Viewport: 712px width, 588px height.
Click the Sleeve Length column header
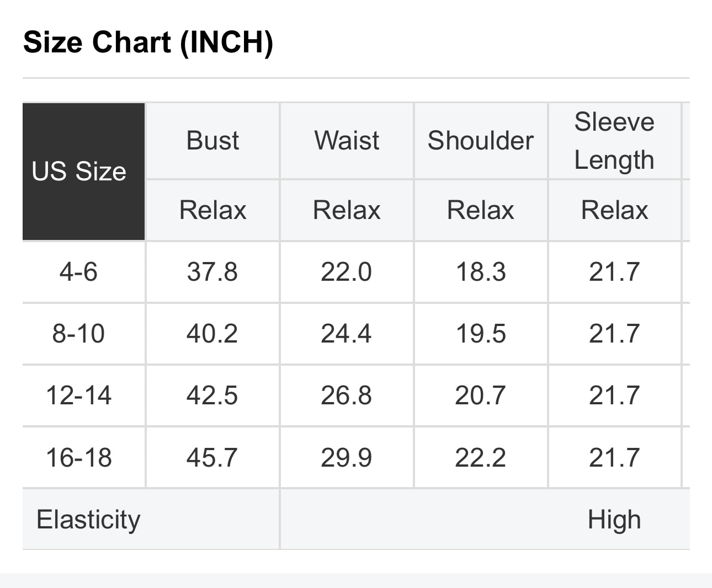(x=614, y=141)
